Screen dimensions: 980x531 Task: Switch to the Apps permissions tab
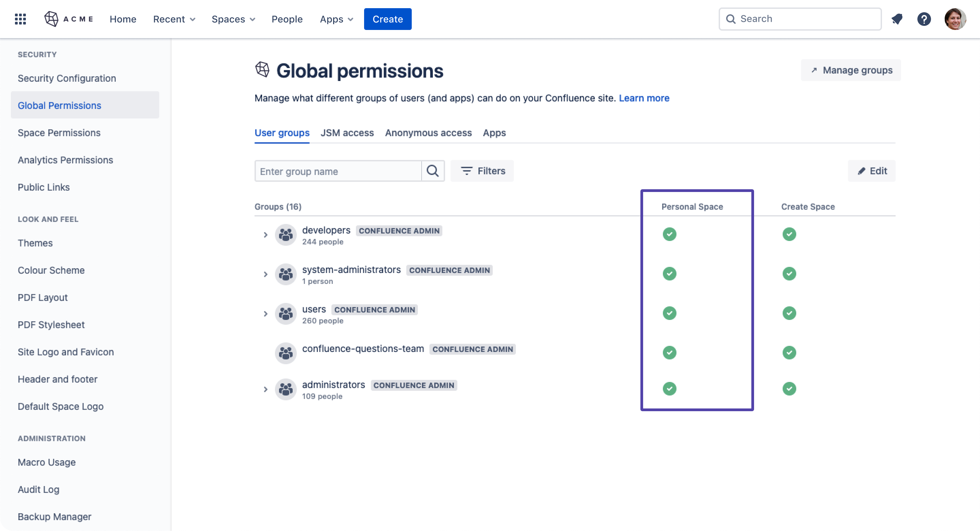point(494,133)
